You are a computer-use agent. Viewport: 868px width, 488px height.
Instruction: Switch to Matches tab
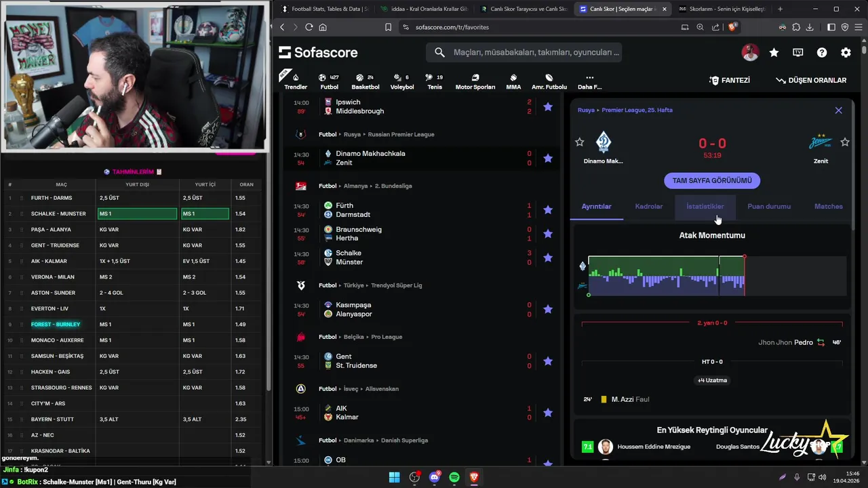(829, 206)
